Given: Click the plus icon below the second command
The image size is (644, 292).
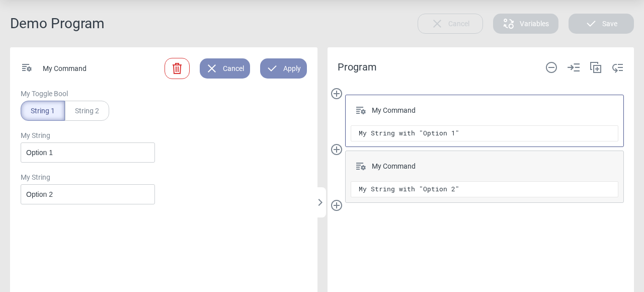Looking at the screenshot, I should pyautogui.click(x=337, y=205).
